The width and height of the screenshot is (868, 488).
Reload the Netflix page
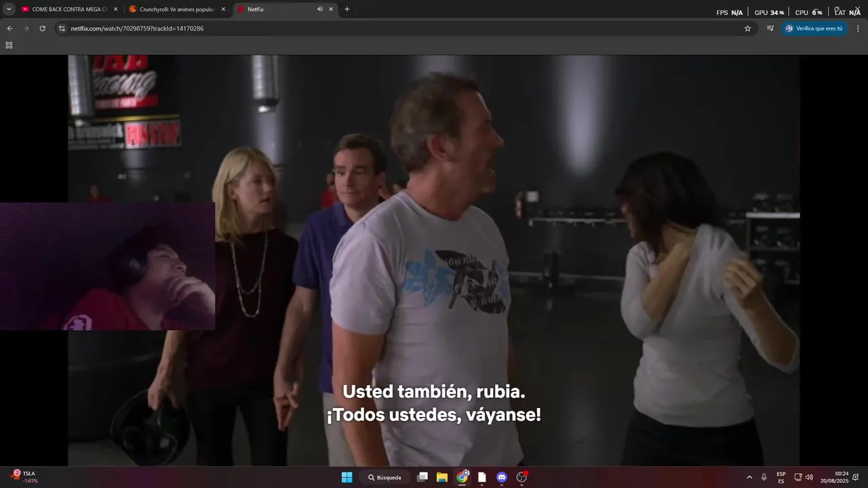42,28
